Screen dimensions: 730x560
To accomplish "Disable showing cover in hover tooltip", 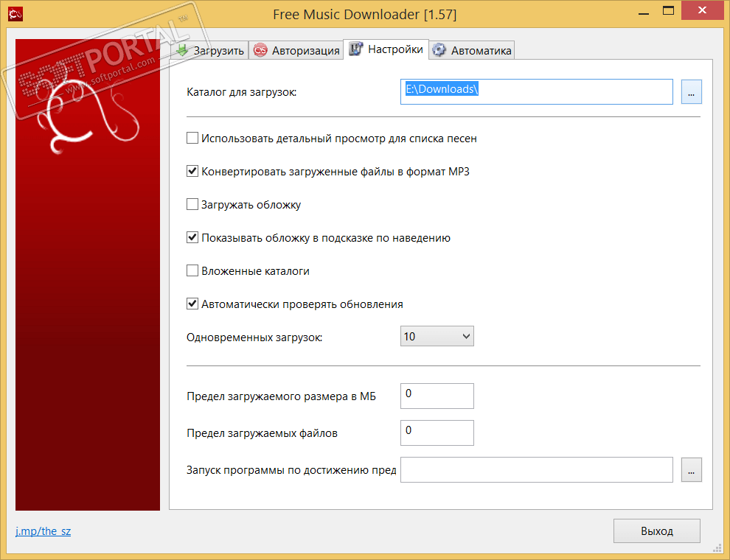I will pos(192,238).
